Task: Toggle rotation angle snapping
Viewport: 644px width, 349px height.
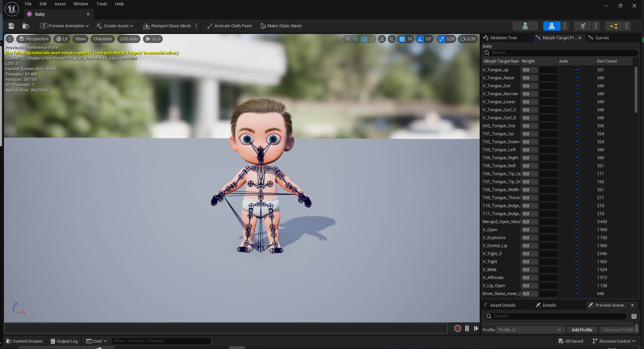Action: pos(420,39)
